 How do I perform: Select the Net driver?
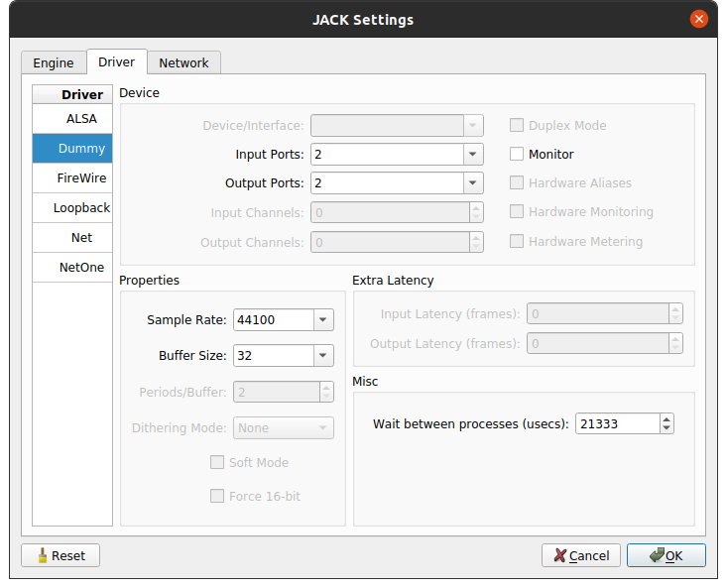click(72, 237)
